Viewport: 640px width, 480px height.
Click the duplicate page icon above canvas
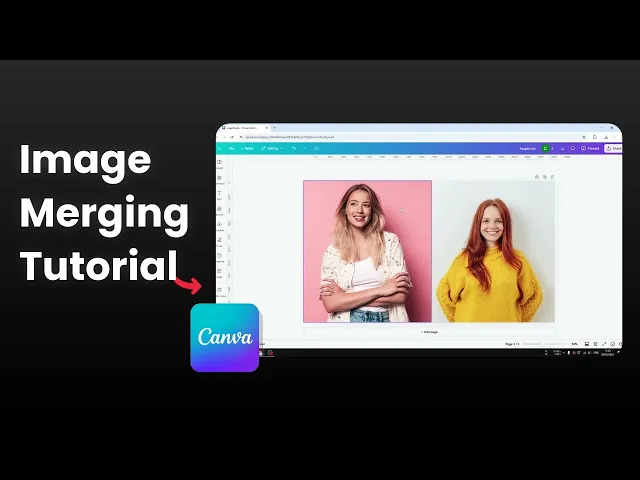pyautogui.click(x=544, y=177)
